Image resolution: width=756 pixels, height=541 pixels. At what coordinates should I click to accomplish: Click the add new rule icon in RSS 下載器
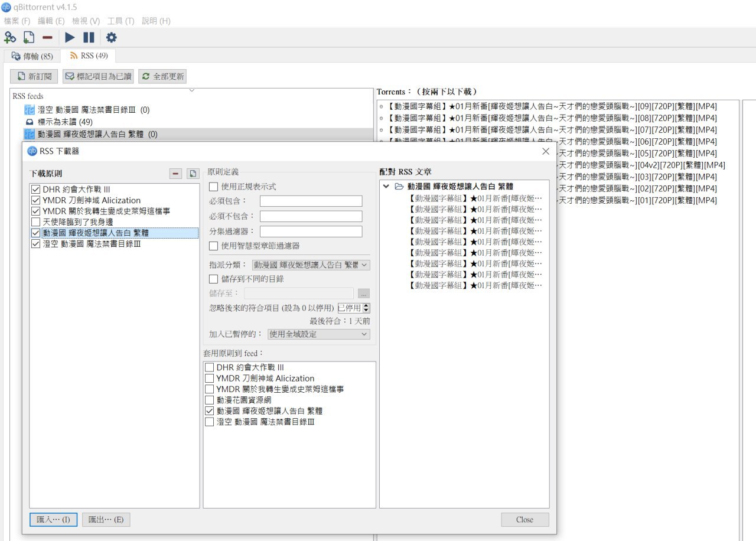point(193,173)
